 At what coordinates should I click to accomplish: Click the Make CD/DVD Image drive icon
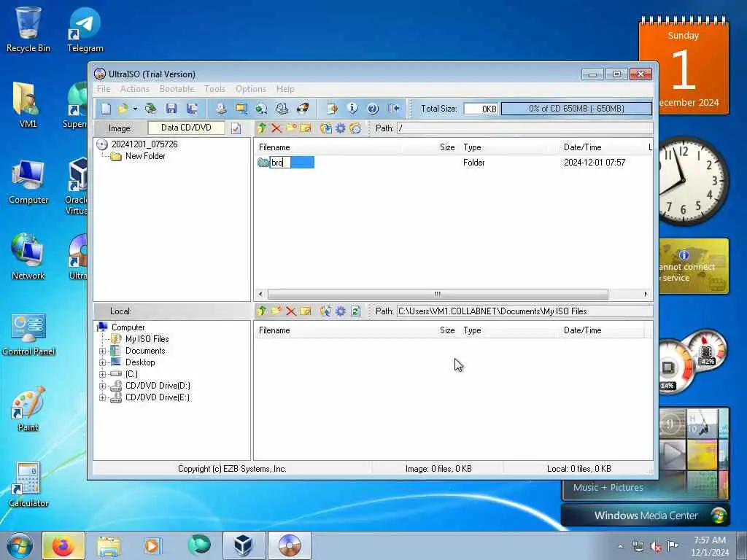coord(220,109)
